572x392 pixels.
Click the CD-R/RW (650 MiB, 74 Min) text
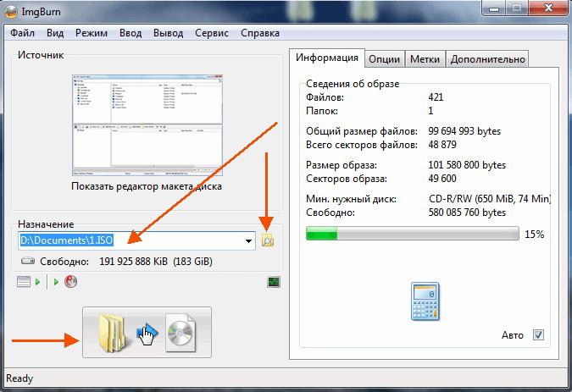tap(490, 199)
